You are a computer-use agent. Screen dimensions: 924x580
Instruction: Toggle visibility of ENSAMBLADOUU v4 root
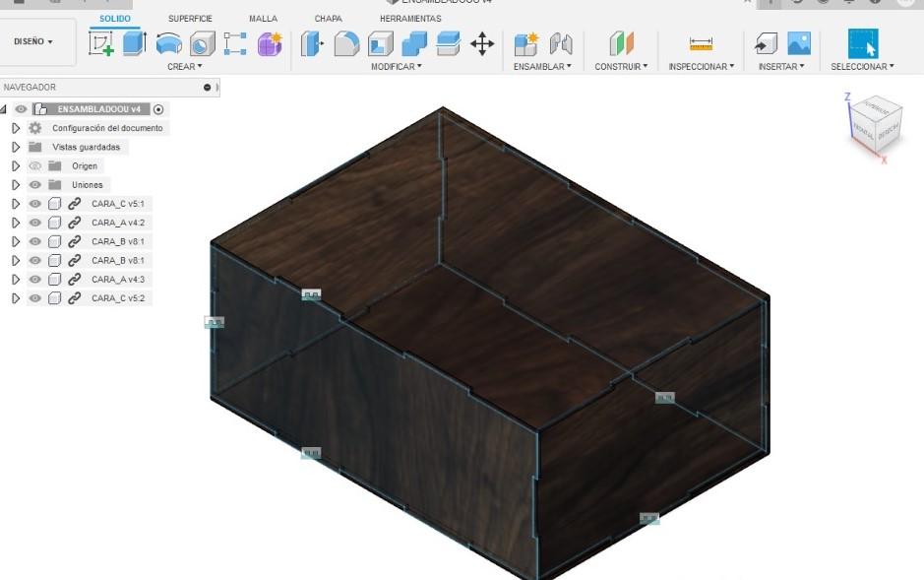pos(22,109)
